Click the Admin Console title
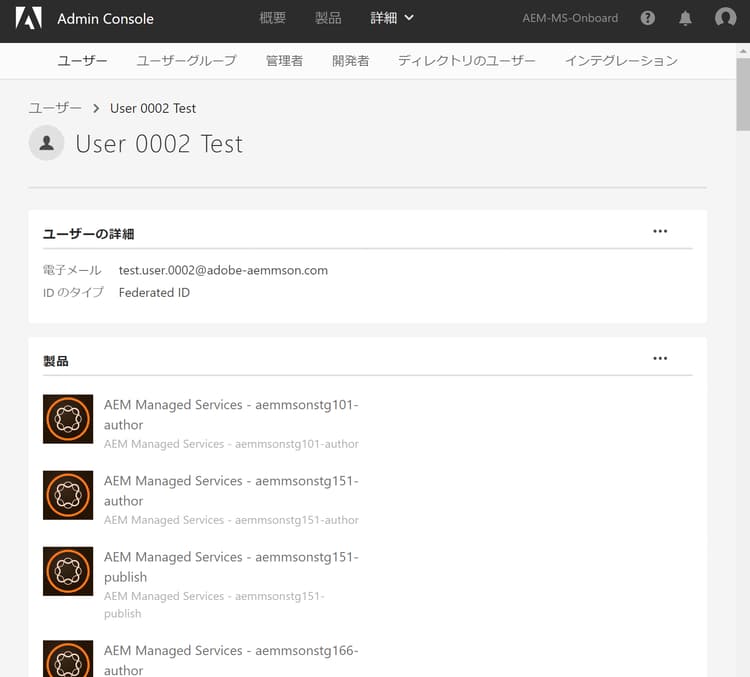This screenshot has height=677, width=750. click(x=105, y=19)
